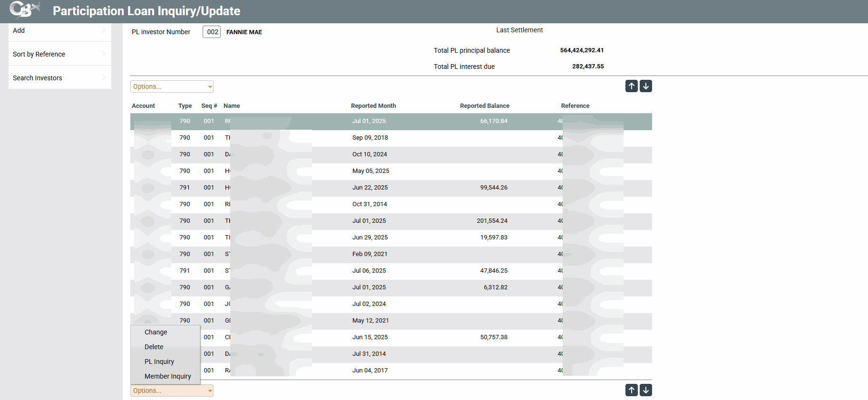Click the PL investor Number field
868x400 pixels.
pos(212,32)
